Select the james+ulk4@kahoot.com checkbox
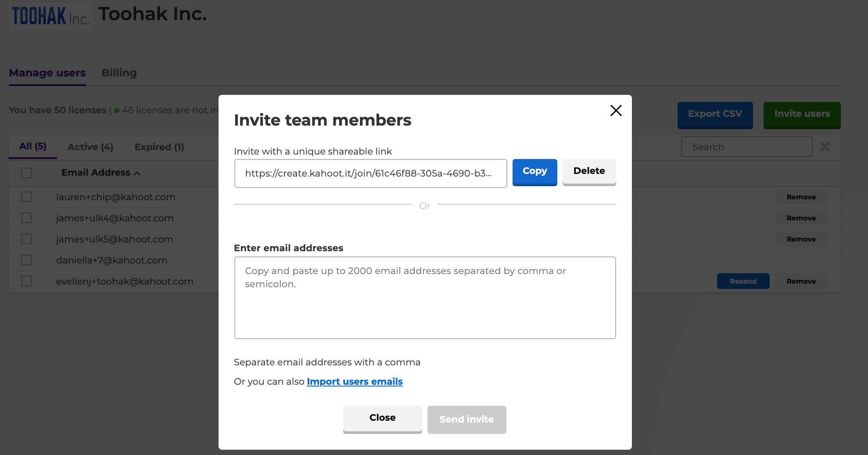Viewport: 868px width, 455px height. pyautogui.click(x=26, y=218)
